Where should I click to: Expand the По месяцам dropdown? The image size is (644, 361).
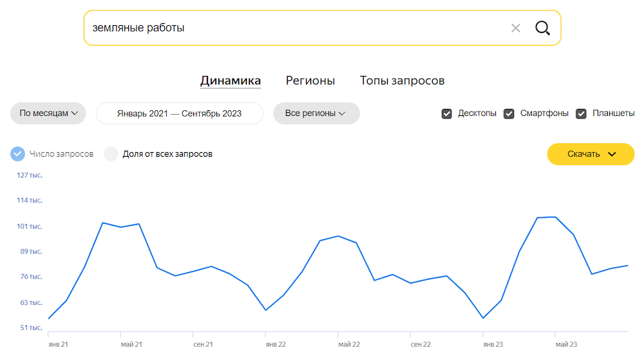[48, 113]
